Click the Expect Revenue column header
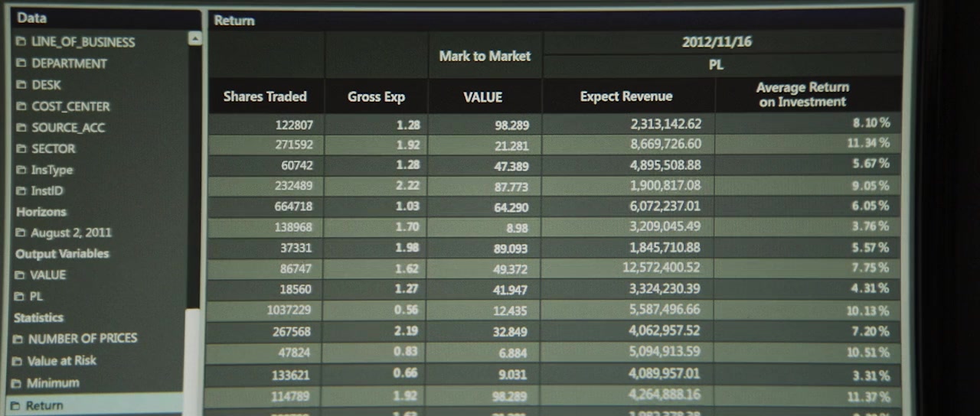 coord(626,96)
